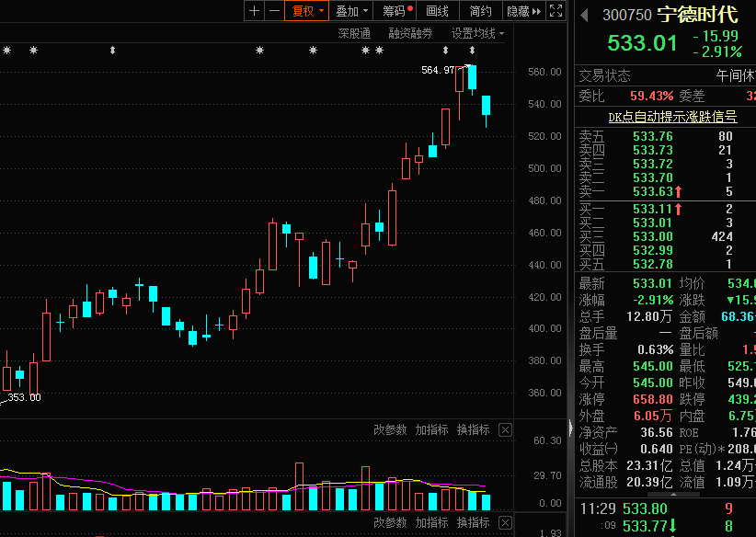Screen dimensions: 756x537
Task: Click 换指标 in the upper indicator panel
Action: tap(473, 429)
